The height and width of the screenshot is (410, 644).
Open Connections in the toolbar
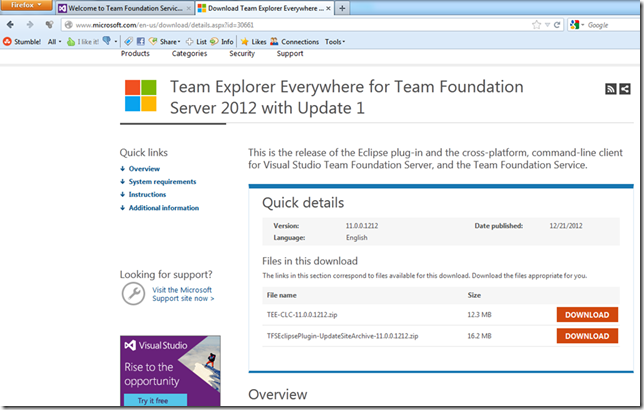click(x=294, y=41)
